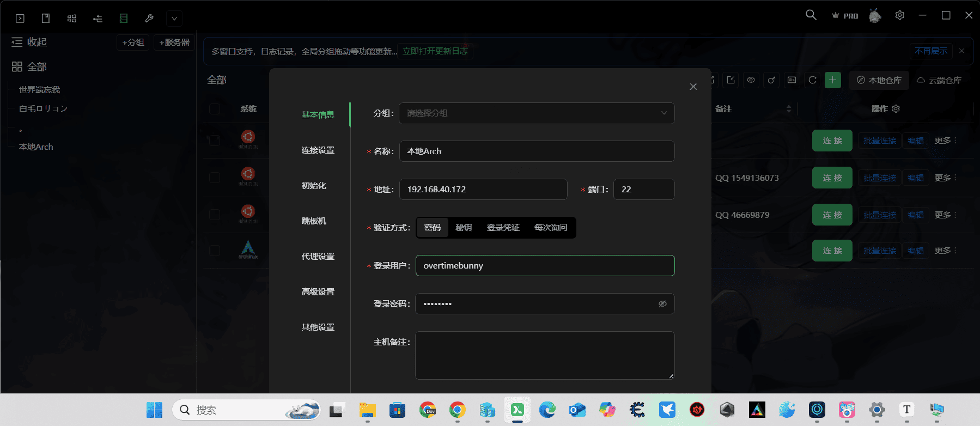The width and height of the screenshot is (980, 426).
Task: Open the gear settings icon in title bar
Action: coord(899,15)
